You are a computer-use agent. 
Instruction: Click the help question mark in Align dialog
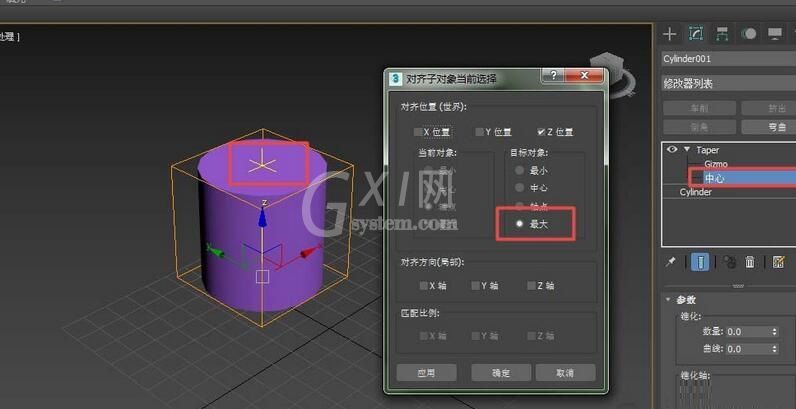tap(553, 76)
